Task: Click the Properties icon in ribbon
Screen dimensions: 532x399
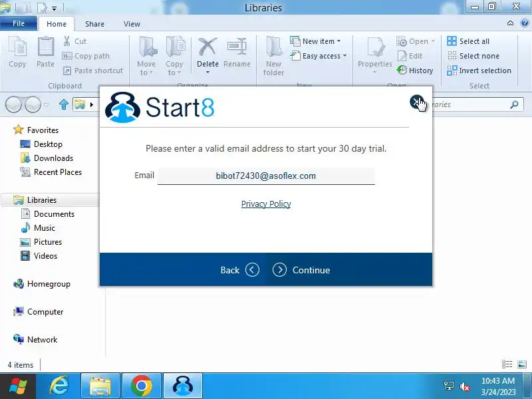Action: 375,47
